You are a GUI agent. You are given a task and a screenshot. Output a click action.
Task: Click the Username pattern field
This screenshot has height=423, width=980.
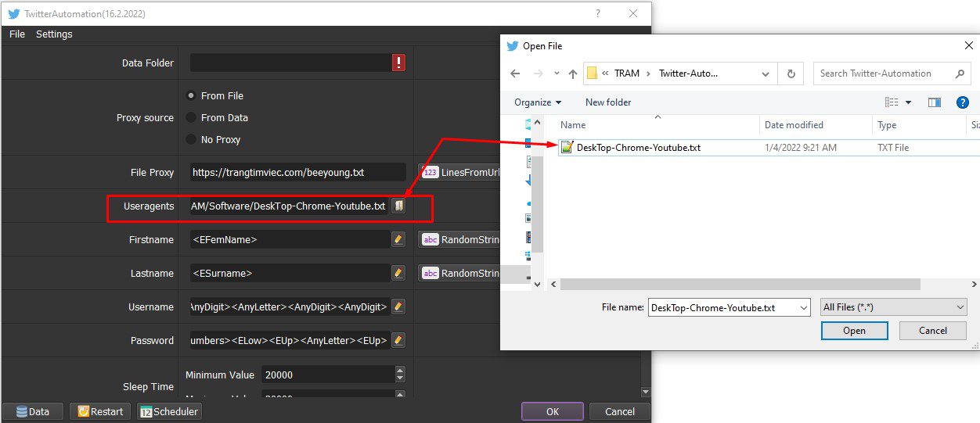[x=290, y=306]
